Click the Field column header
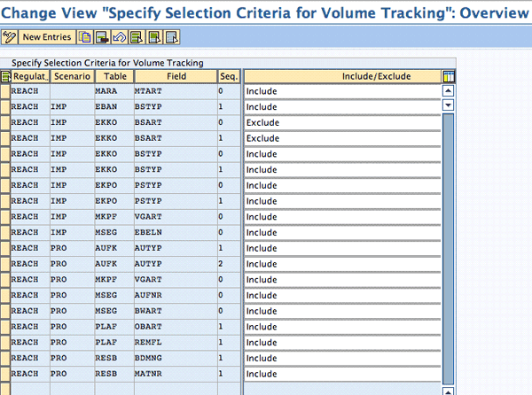This screenshot has height=395, width=532. pyautogui.click(x=176, y=76)
